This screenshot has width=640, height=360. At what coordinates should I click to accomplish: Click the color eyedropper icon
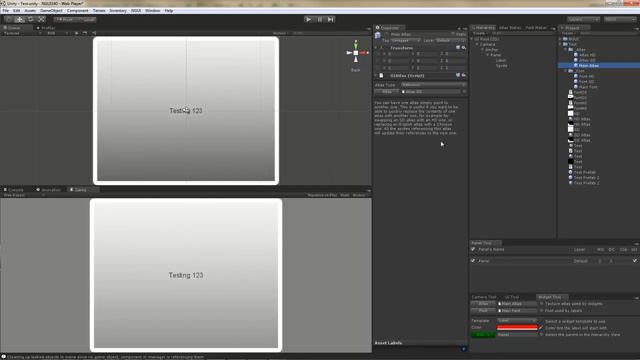click(541, 327)
